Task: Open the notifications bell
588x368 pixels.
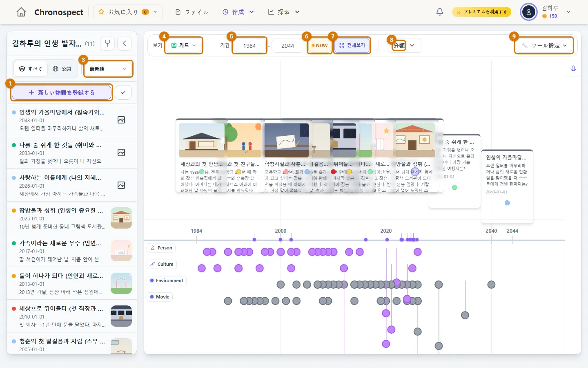Action: 440,12
